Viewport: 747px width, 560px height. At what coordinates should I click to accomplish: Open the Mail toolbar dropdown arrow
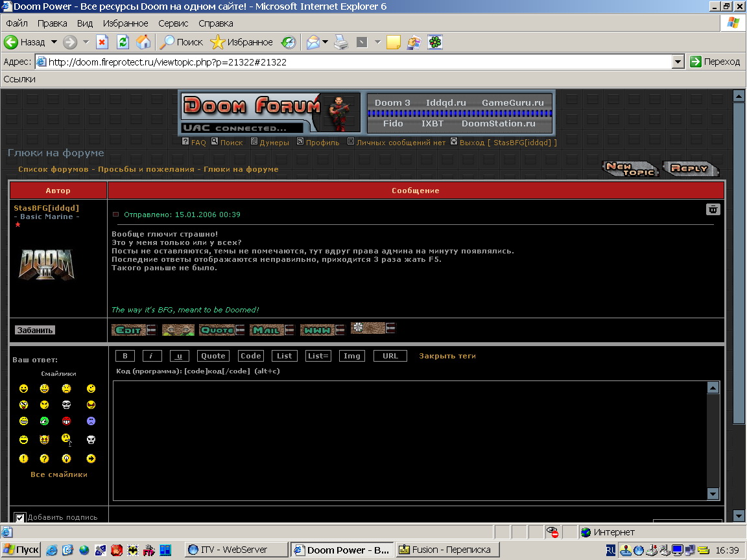click(x=326, y=42)
